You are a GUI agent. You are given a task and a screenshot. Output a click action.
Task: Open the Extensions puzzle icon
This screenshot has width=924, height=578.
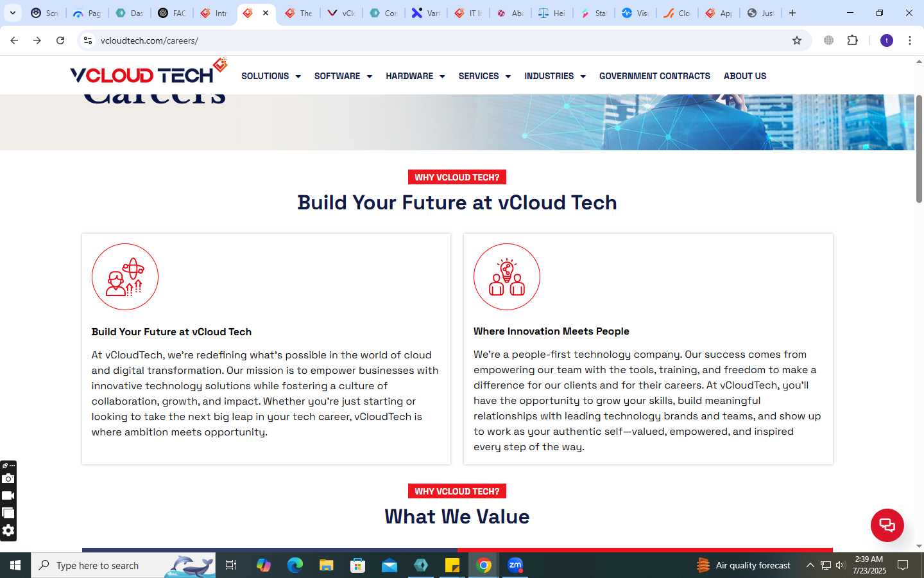(852, 40)
